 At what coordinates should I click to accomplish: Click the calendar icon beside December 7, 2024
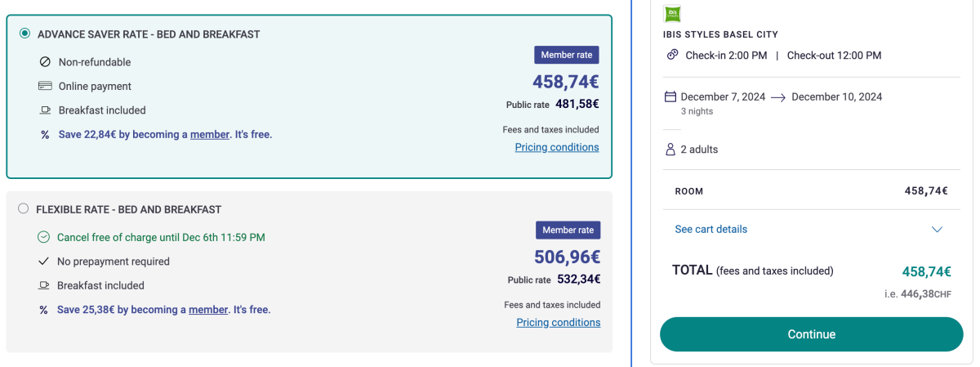670,96
